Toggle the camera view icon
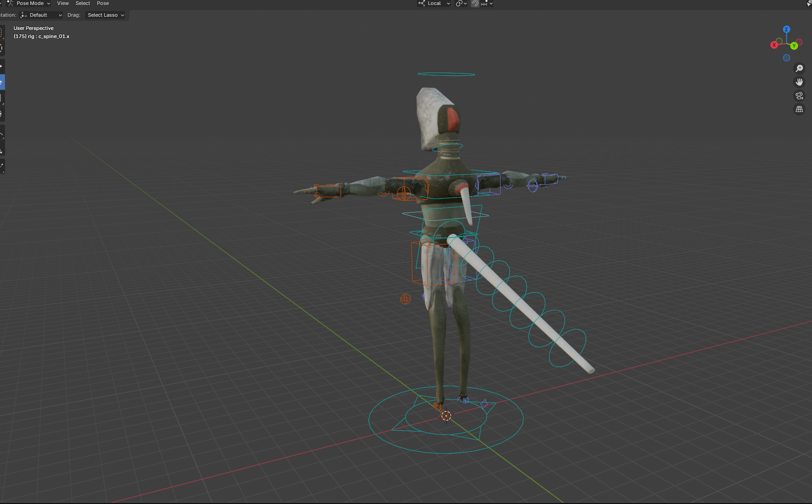 tap(799, 96)
